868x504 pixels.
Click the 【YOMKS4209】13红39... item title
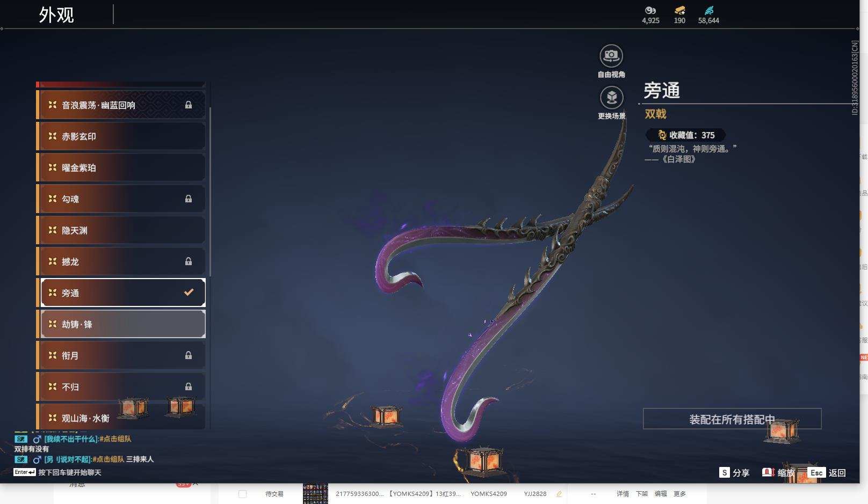point(425,494)
